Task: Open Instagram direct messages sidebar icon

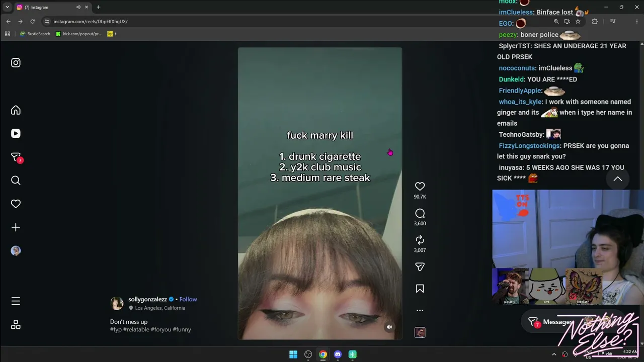Action: (16, 157)
